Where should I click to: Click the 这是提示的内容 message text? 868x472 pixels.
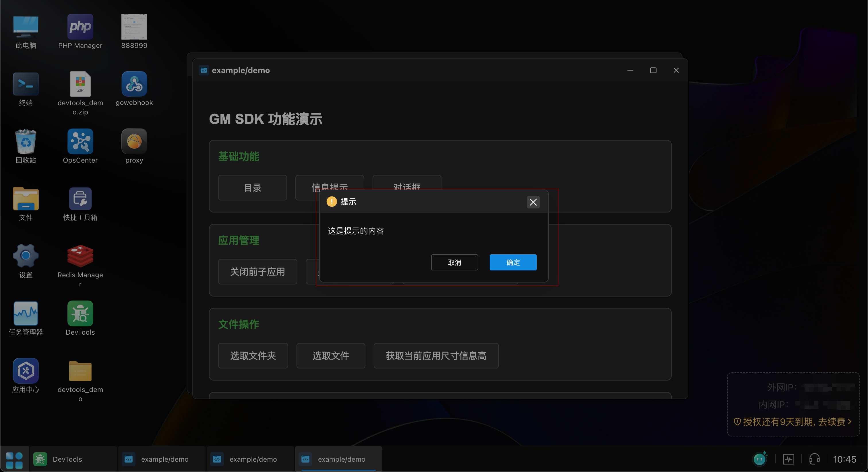pos(356,231)
